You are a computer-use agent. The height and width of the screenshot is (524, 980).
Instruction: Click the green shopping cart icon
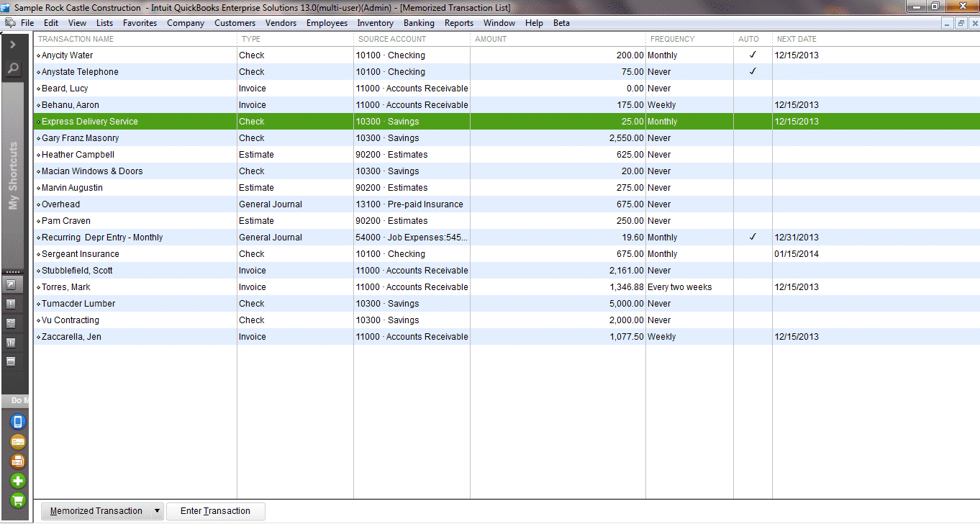(18, 500)
